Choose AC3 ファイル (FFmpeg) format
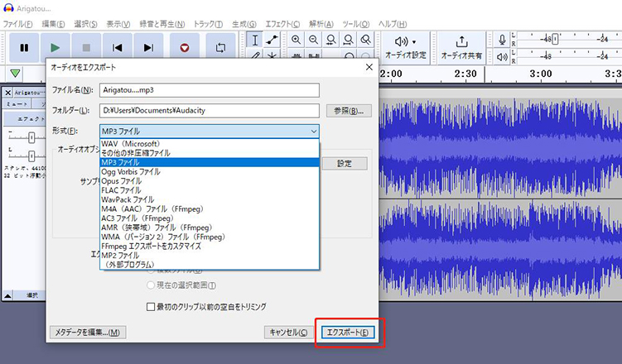Screen dimensions: 622x364 (x=210, y=218)
